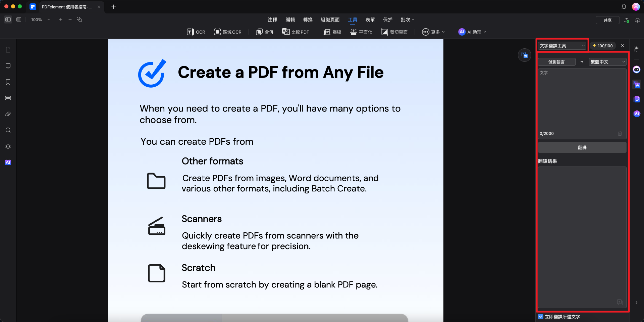Collapse the right panel with the chevron
The image size is (644, 322).
tap(637, 303)
